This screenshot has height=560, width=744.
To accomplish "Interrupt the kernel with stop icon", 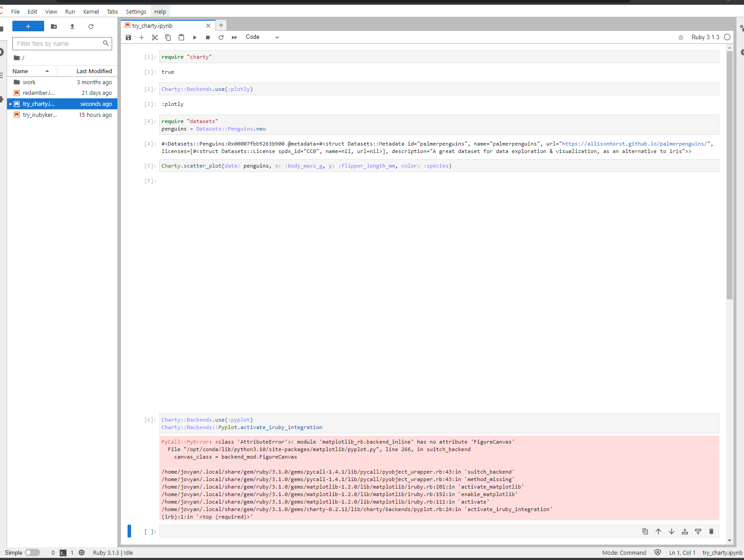I will pos(208,37).
